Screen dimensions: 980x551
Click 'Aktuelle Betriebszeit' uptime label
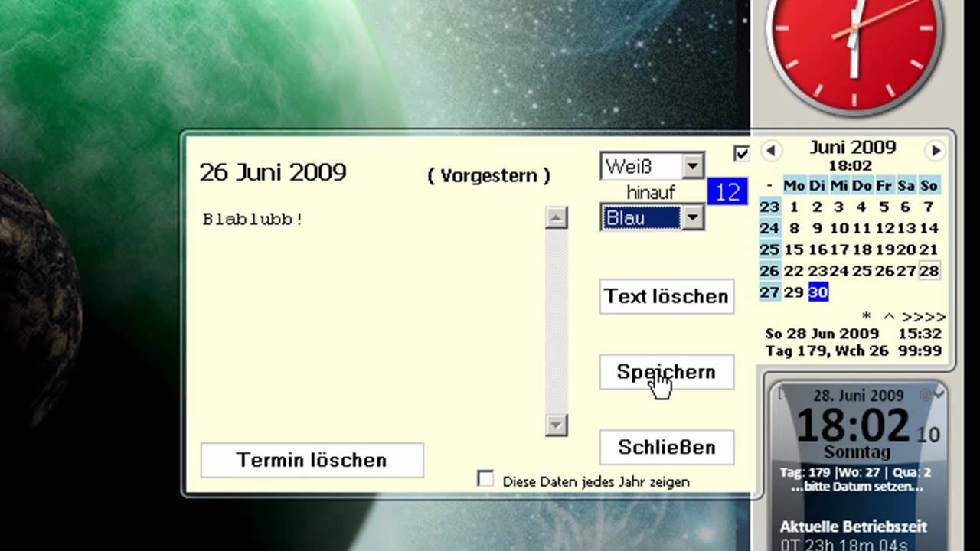(x=854, y=527)
